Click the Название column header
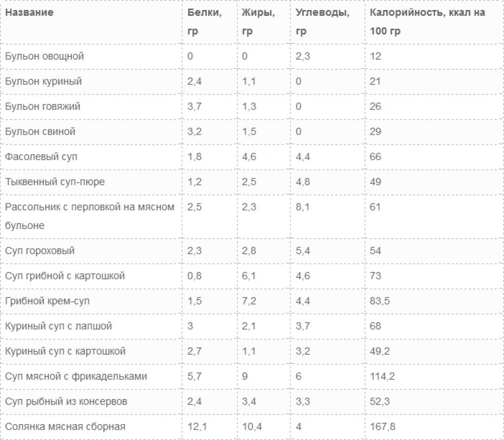 click(x=29, y=12)
